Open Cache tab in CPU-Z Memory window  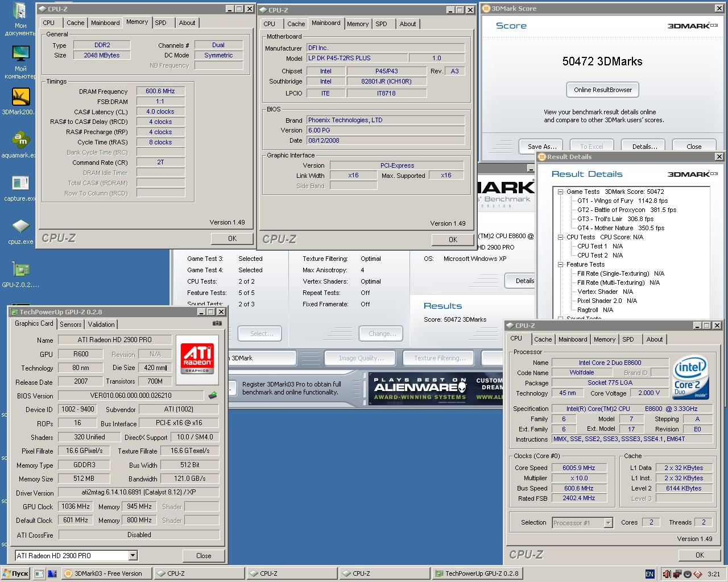pyautogui.click(x=75, y=23)
